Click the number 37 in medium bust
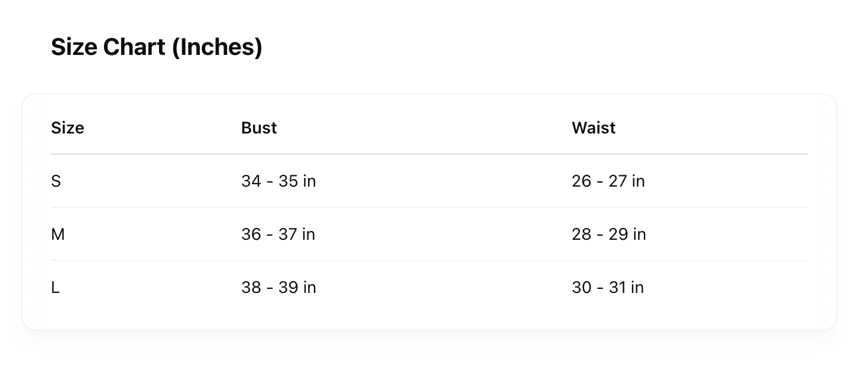The image size is (868, 378). pyautogui.click(x=288, y=234)
